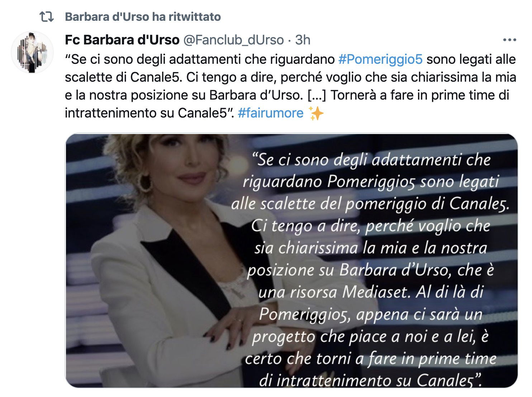This screenshot has width=532, height=397.
Task: Click the black lapel of the white blazer
Action: coord(186,272)
